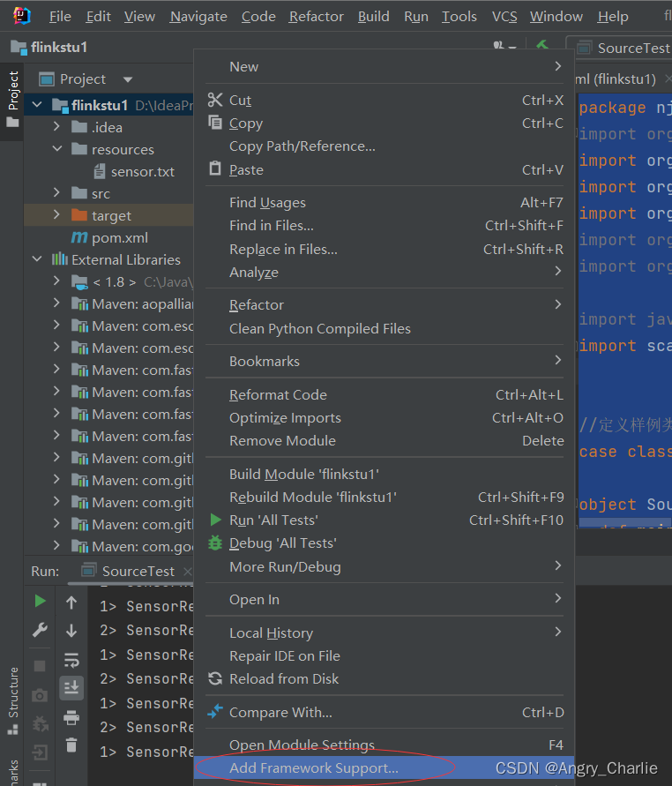672x786 pixels.
Task: Choose Remove Module entry
Action: pyautogui.click(x=385, y=440)
